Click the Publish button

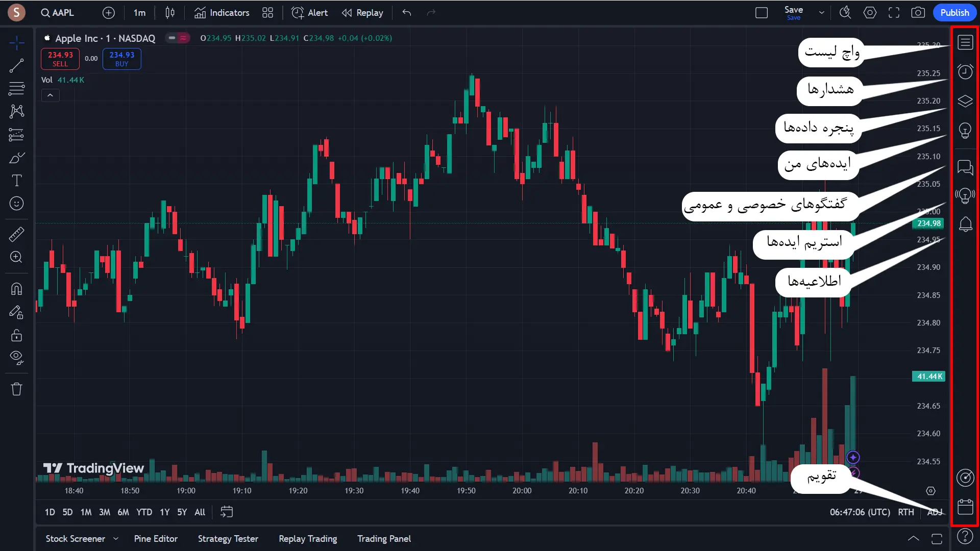(954, 13)
